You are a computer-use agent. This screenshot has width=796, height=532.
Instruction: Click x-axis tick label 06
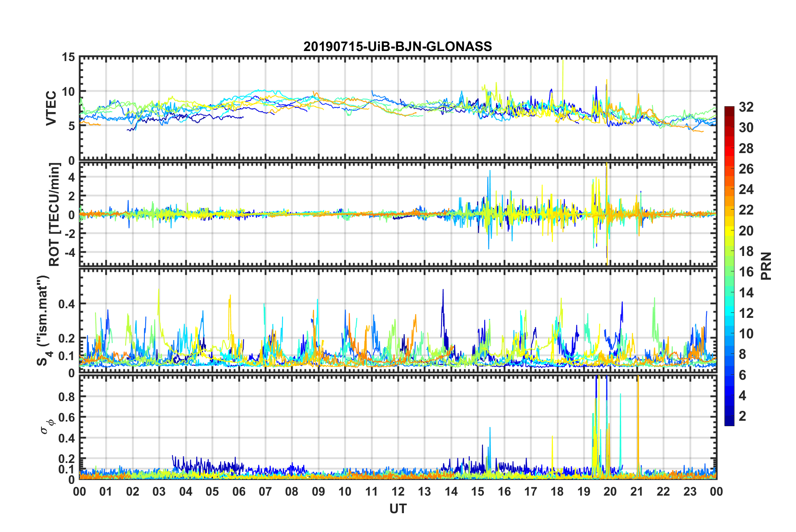pyautogui.click(x=239, y=491)
